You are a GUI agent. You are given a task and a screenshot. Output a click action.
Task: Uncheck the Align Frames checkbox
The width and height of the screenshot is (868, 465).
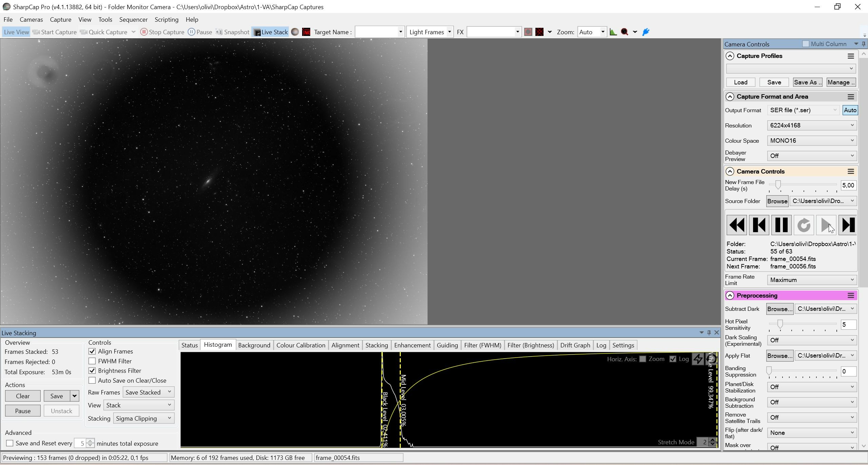tap(92, 351)
